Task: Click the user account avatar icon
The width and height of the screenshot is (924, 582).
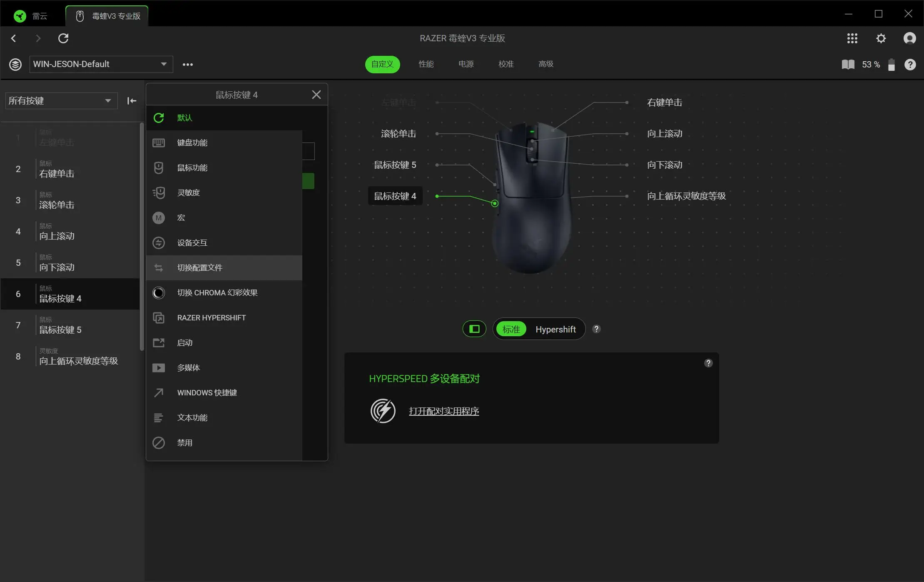Action: (x=909, y=38)
